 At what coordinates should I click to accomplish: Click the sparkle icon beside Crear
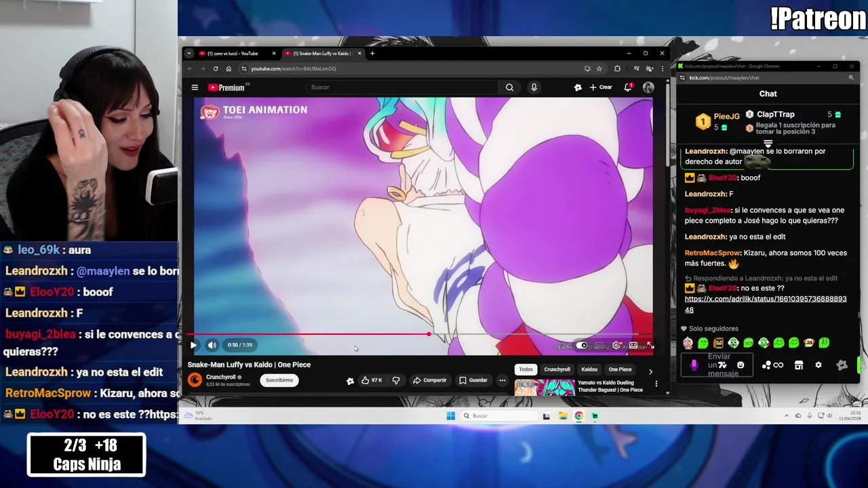pos(578,87)
